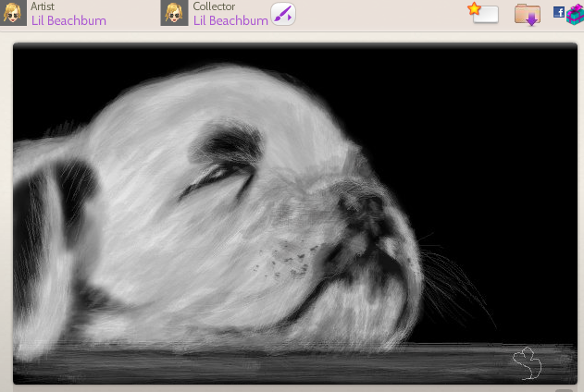
Task: Click the colorful gift cube icon
Action: pos(575,15)
